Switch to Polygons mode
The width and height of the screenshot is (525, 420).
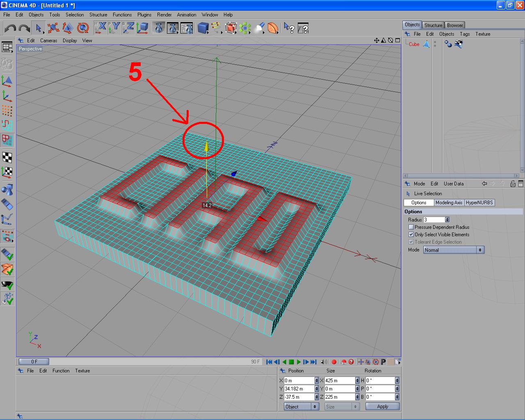click(x=7, y=141)
